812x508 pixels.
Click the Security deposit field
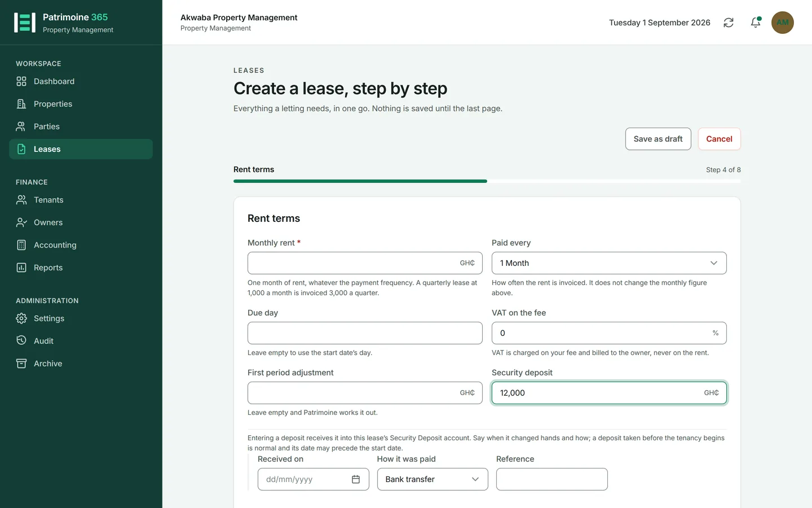609,393
